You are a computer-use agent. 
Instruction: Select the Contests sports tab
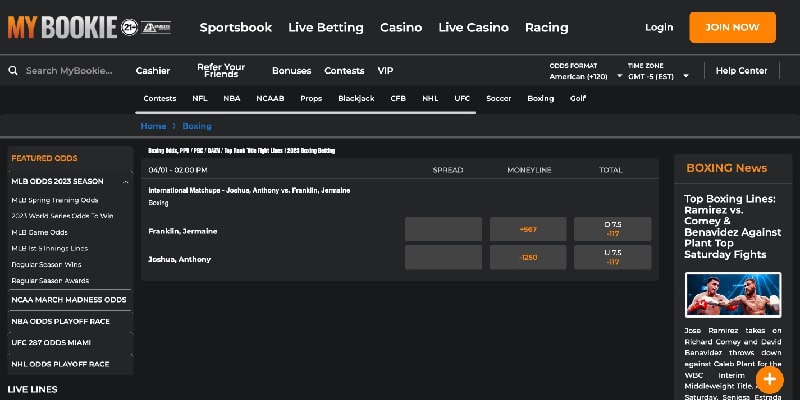160,98
